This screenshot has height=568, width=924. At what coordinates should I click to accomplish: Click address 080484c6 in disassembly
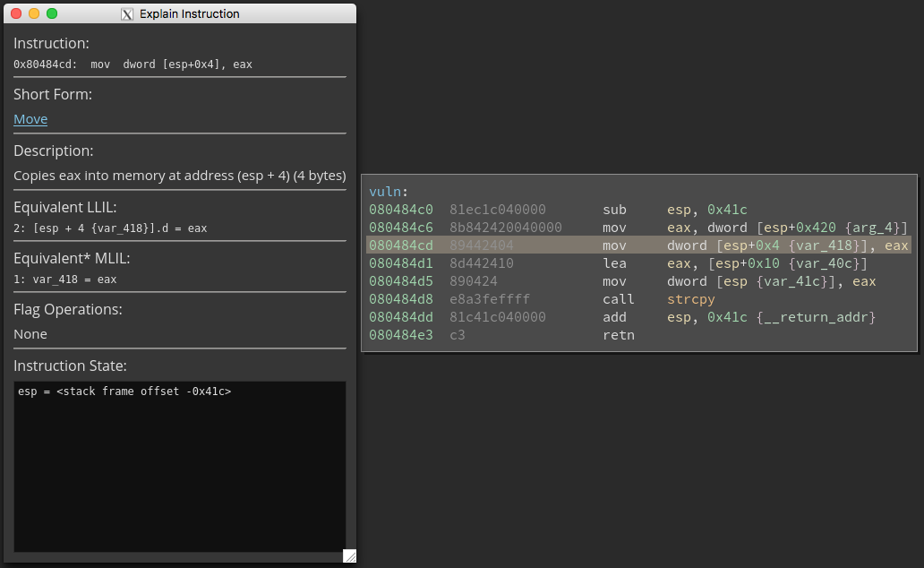pyautogui.click(x=401, y=227)
